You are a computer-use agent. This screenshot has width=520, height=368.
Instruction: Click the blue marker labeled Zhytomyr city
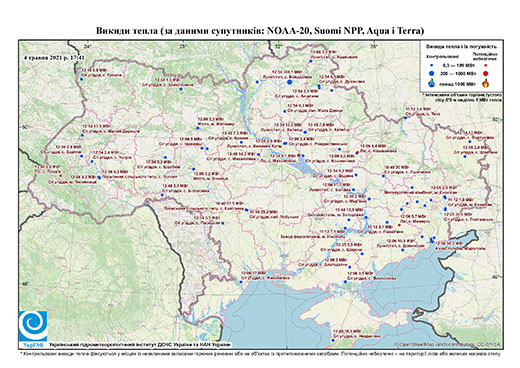click(x=198, y=128)
